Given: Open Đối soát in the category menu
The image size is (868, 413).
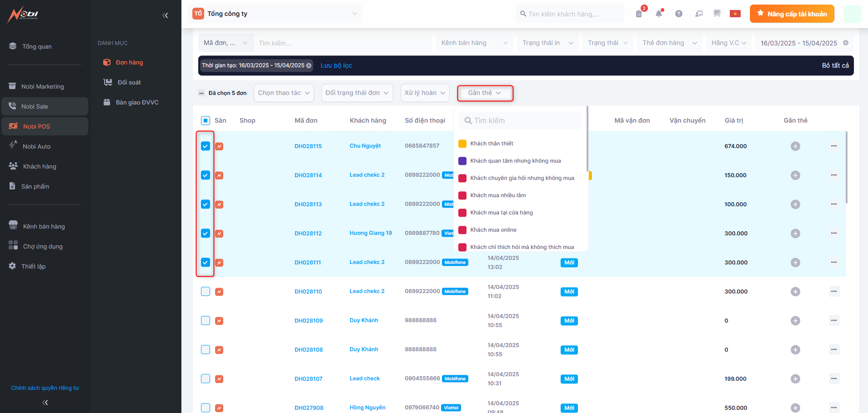Looking at the screenshot, I should click(x=129, y=82).
